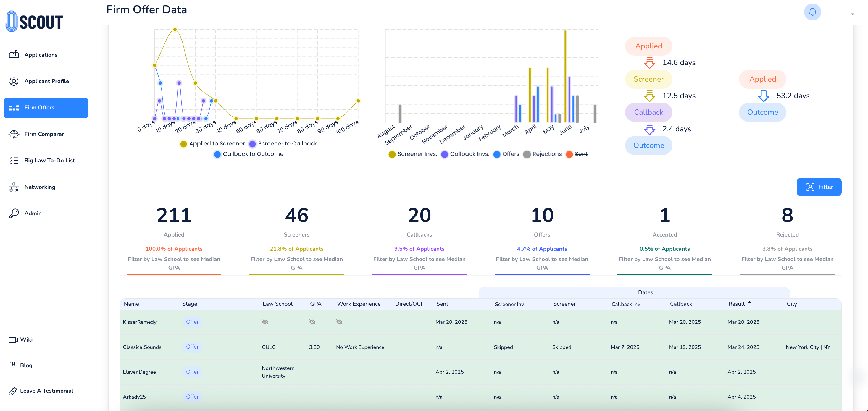
Task: Open account dropdown arrow at top right
Action: pyautogui.click(x=852, y=14)
